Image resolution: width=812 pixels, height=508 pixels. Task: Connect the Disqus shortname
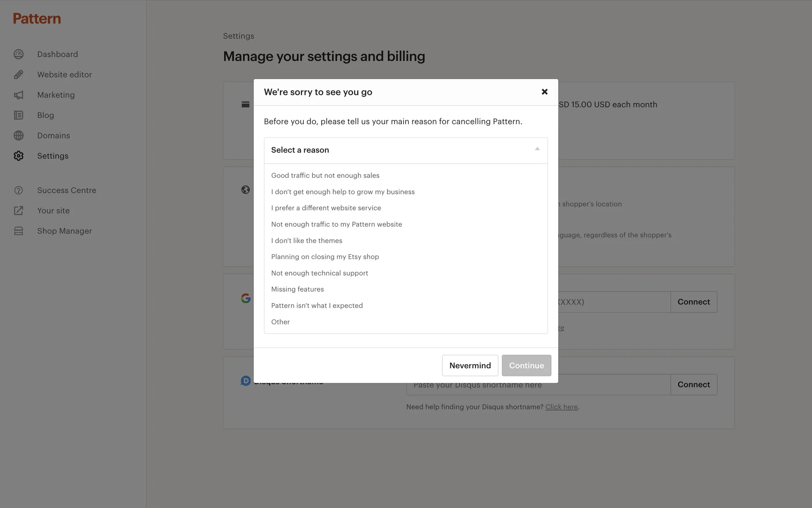[694, 384]
